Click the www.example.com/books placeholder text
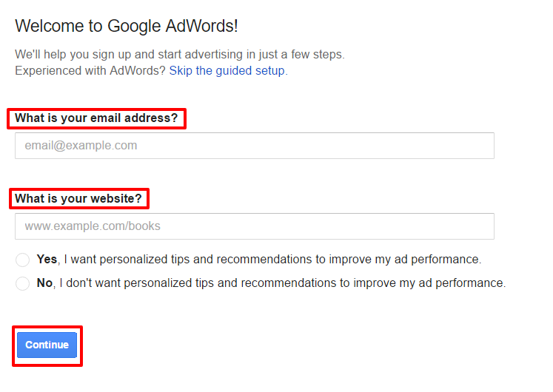553x392 pixels. coord(93,226)
